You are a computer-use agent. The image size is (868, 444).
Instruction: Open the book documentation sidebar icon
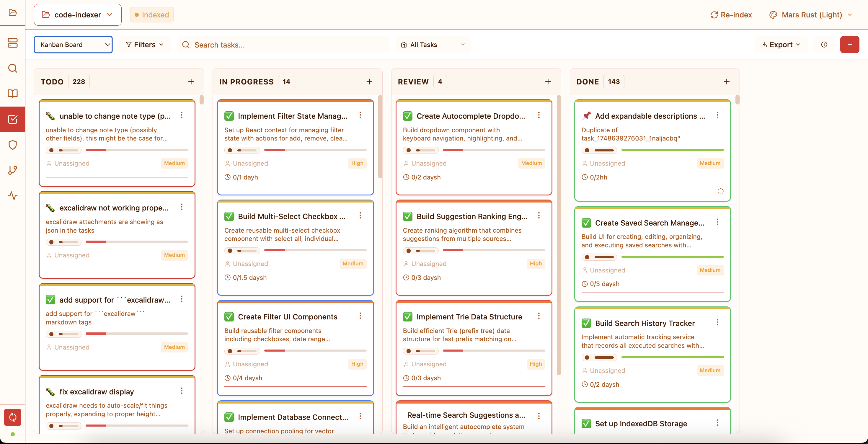point(12,94)
